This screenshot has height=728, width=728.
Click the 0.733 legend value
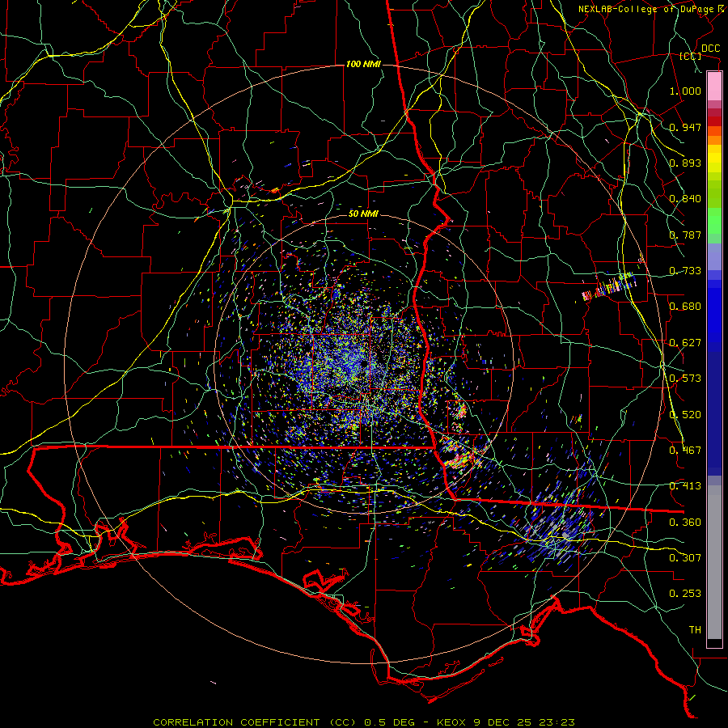pyautogui.click(x=685, y=271)
